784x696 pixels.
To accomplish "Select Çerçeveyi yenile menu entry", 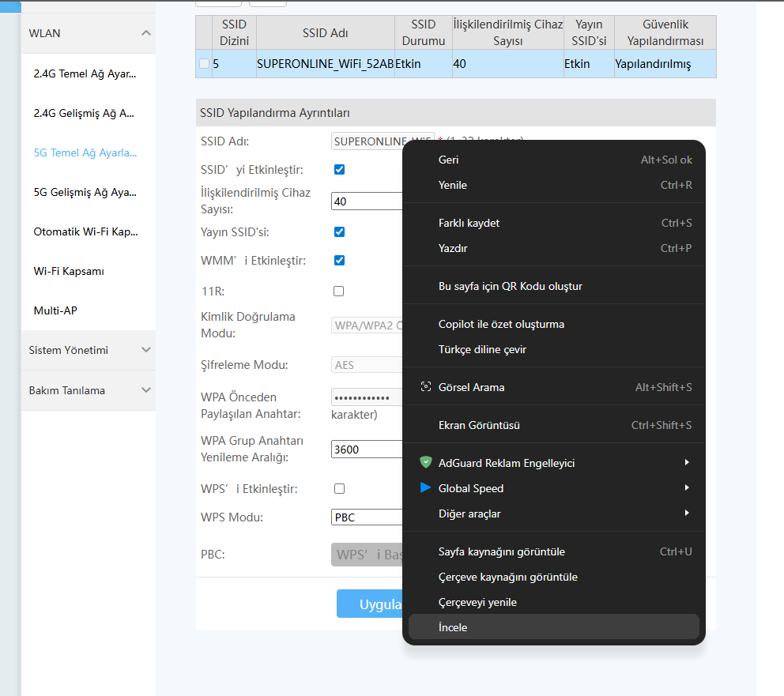I will (553, 602).
